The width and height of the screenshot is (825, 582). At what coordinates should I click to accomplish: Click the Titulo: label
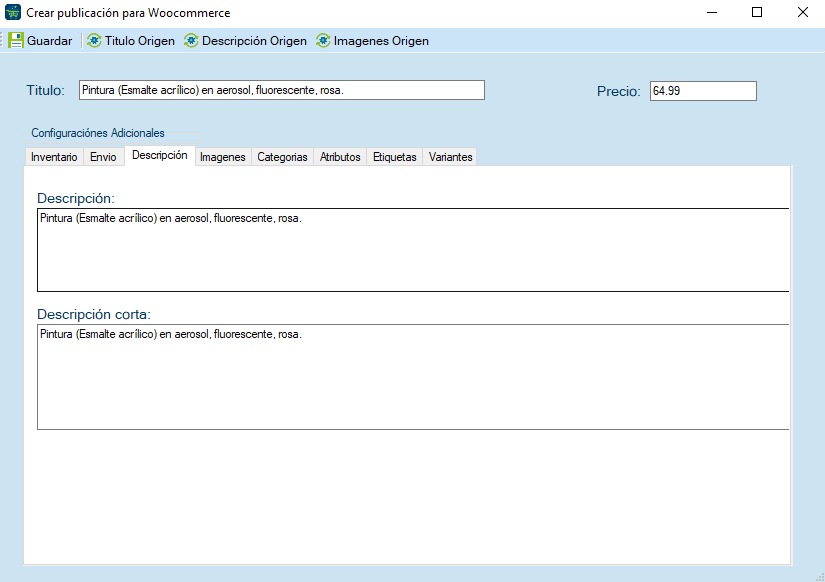45,91
